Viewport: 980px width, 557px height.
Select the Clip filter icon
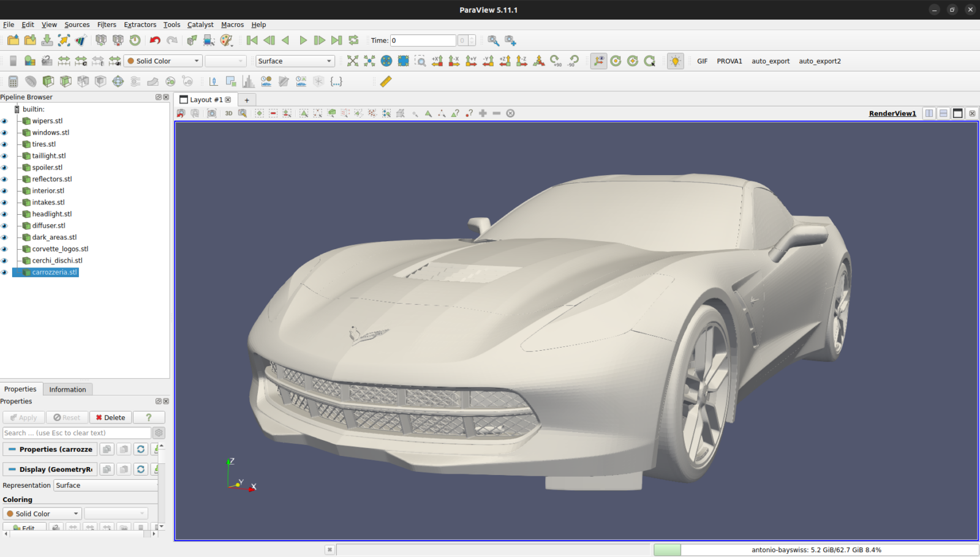[48, 81]
